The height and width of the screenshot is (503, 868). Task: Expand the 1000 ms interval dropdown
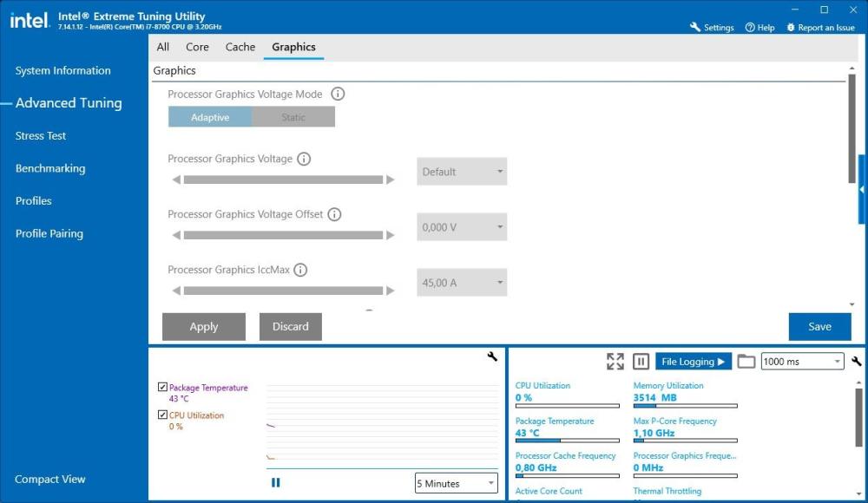click(802, 362)
